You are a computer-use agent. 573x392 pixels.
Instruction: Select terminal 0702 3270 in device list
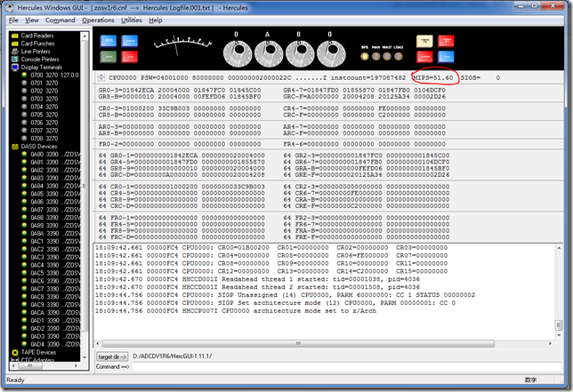44,91
